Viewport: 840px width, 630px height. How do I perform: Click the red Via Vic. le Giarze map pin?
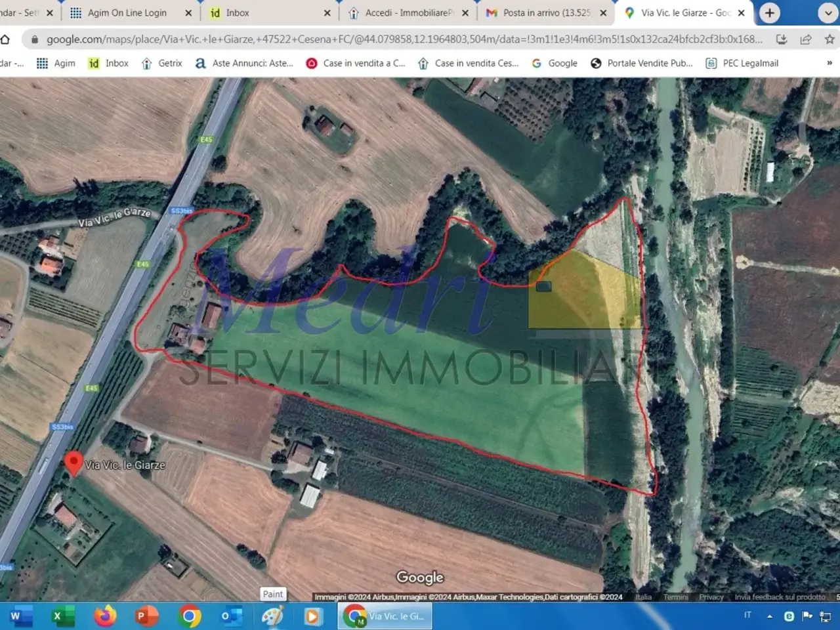point(73,463)
